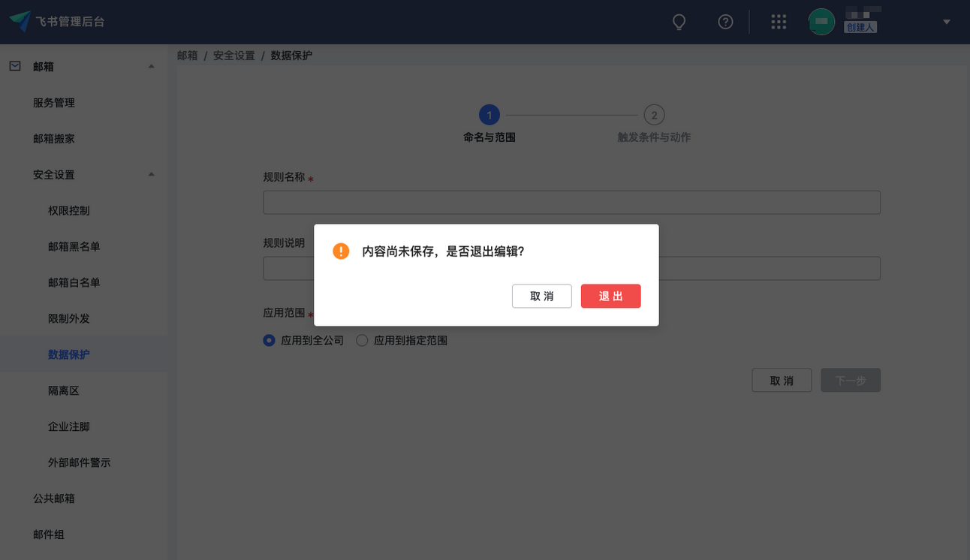970x560 pixels.
Task: Open 公共邮箱 in sidebar
Action: tap(54, 498)
